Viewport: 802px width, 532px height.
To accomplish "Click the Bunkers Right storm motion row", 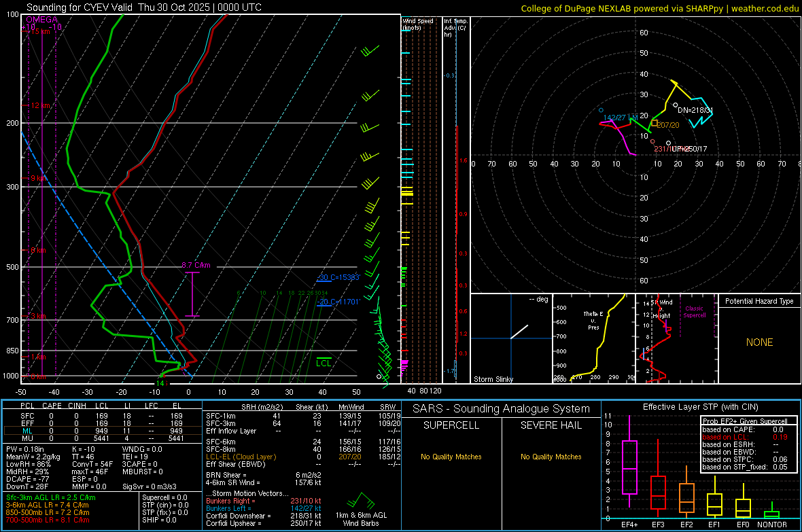I will 264,501.
